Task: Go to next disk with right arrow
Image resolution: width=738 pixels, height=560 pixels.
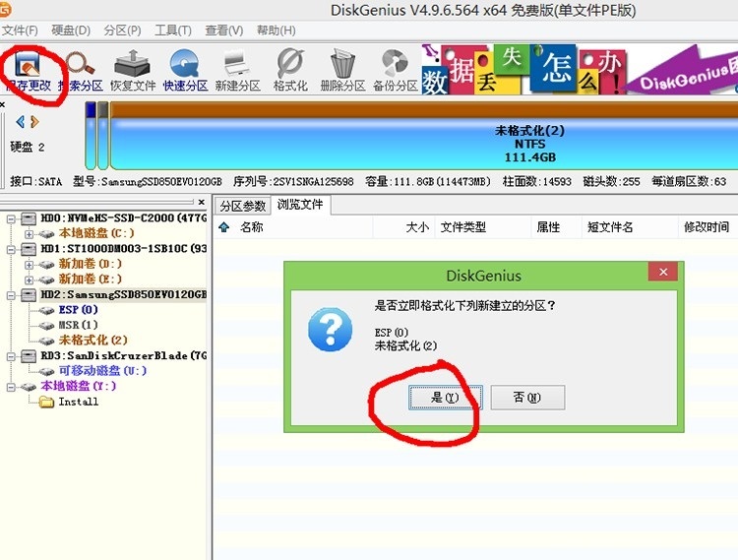Action: (x=33, y=122)
